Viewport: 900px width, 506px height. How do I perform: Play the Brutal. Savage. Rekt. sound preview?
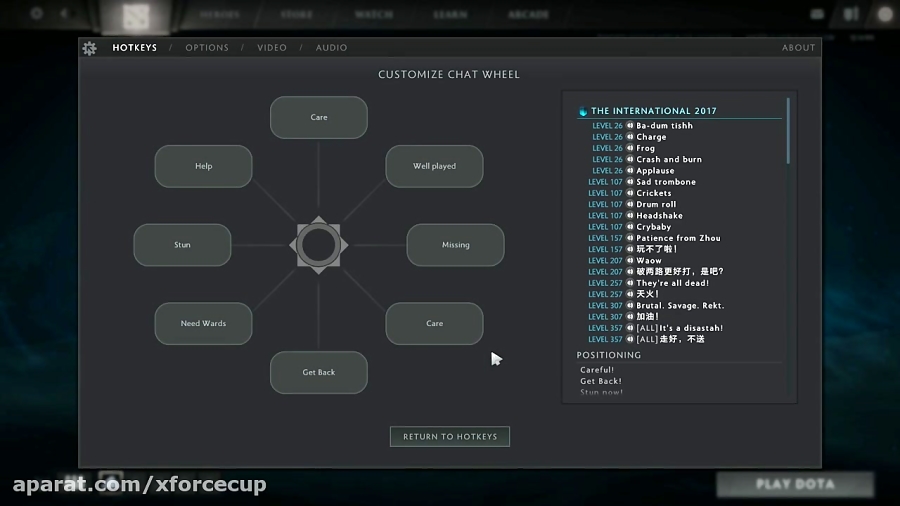(x=630, y=306)
